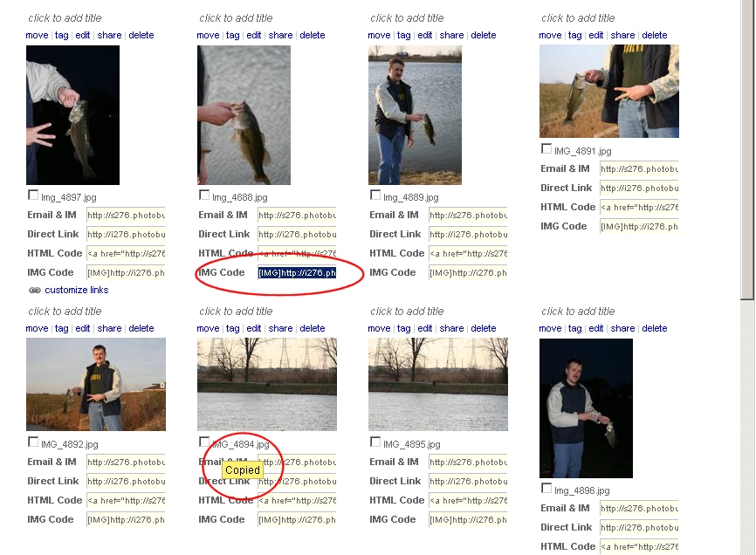The width and height of the screenshot is (756, 555).
Task: Click edit above the IMG_4895.jpg photo
Action: click(425, 329)
